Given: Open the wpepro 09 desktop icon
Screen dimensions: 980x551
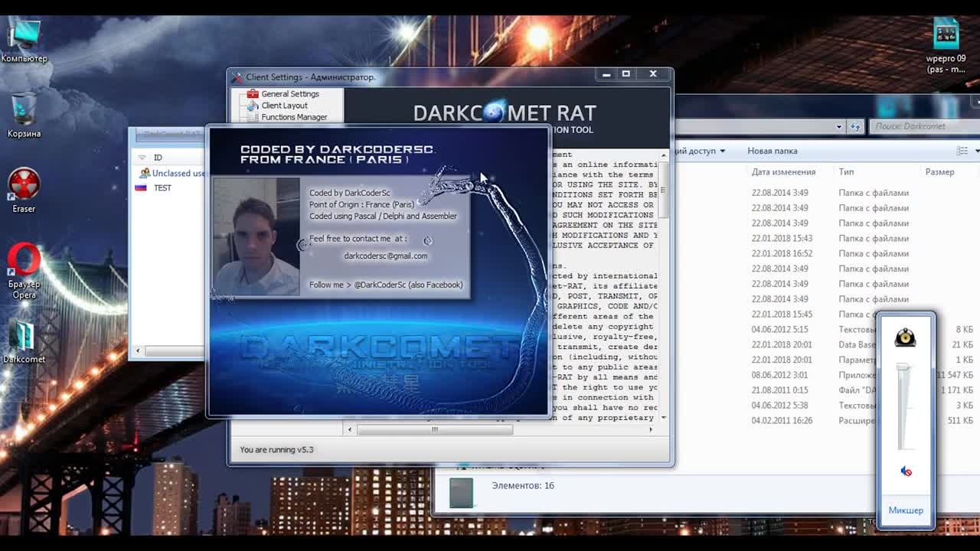Looking at the screenshot, I should point(946,46).
